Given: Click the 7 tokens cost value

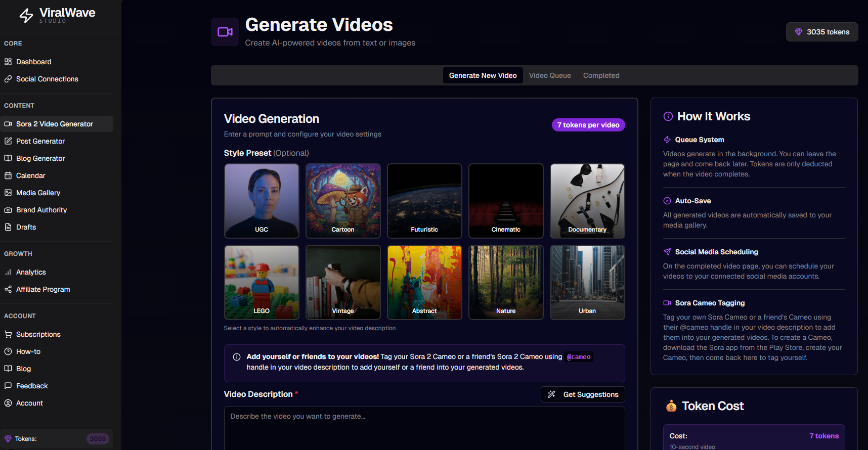Looking at the screenshot, I should coord(824,436).
